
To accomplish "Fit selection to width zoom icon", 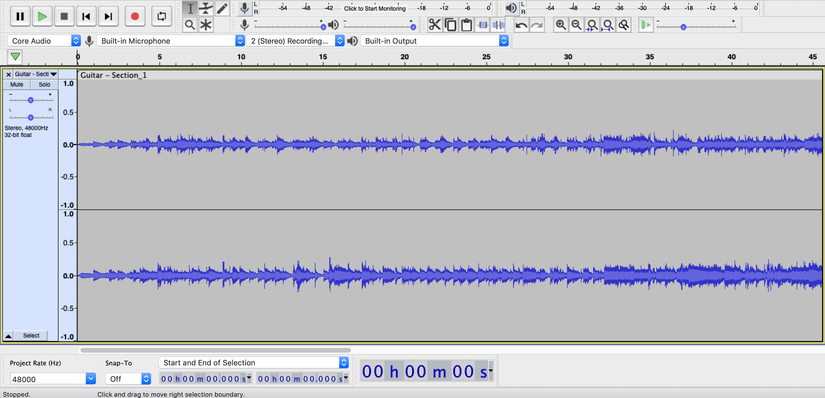I will point(592,25).
